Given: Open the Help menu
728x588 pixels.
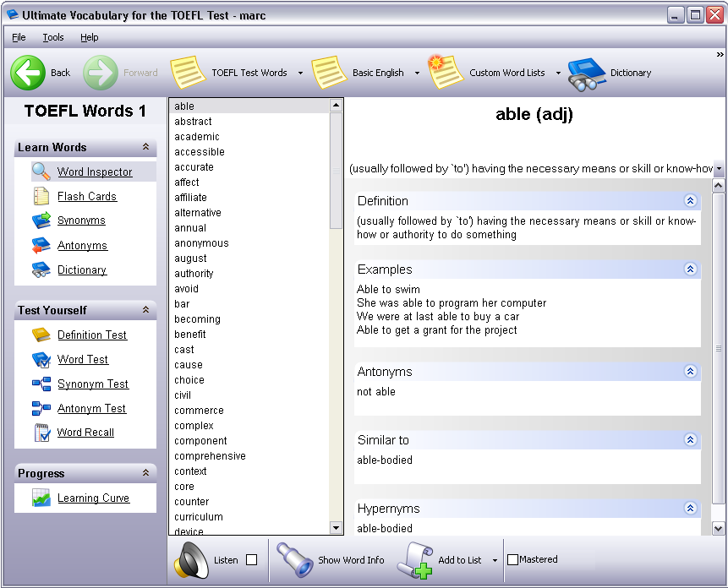Looking at the screenshot, I should pos(89,37).
